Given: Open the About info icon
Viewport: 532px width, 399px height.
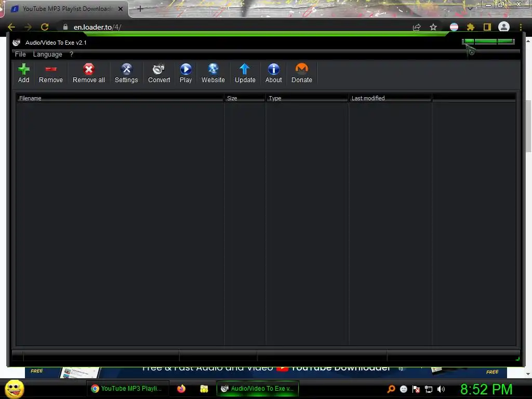Looking at the screenshot, I should 273,69.
